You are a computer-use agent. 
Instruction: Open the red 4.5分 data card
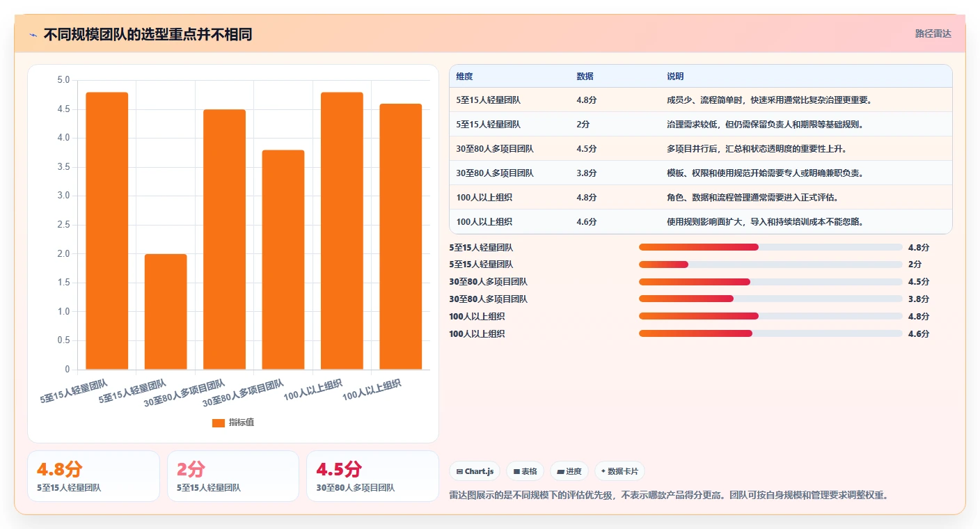coord(372,476)
